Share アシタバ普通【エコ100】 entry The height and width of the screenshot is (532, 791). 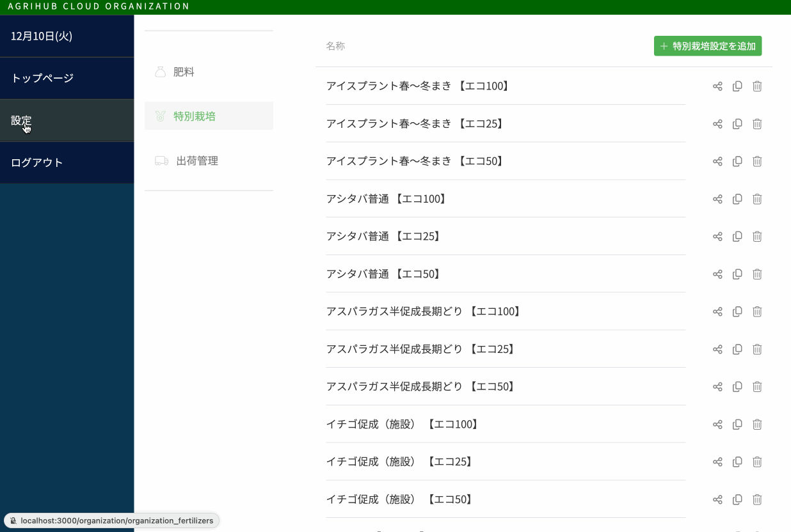click(x=717, y=199)
